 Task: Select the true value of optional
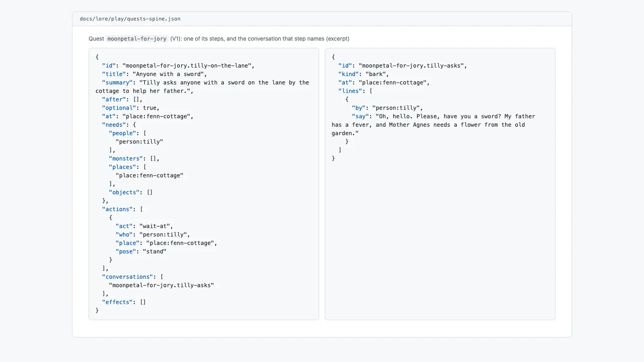click(150, 108)
